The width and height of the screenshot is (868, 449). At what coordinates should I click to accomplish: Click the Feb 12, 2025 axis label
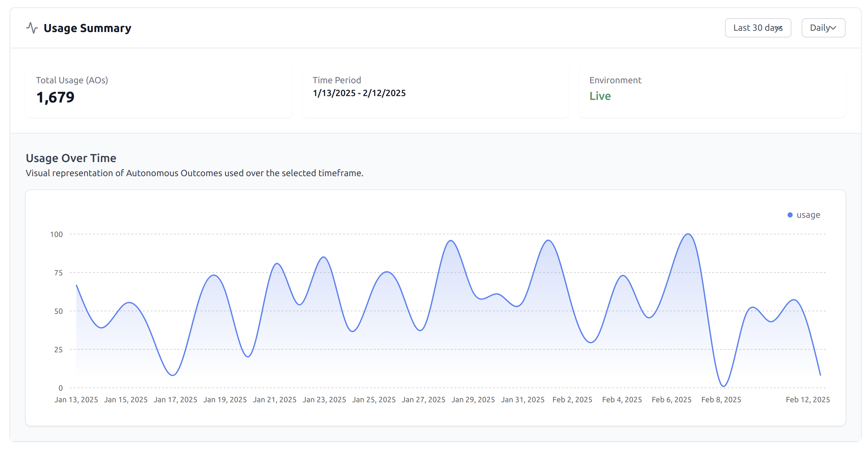point(808,400)
